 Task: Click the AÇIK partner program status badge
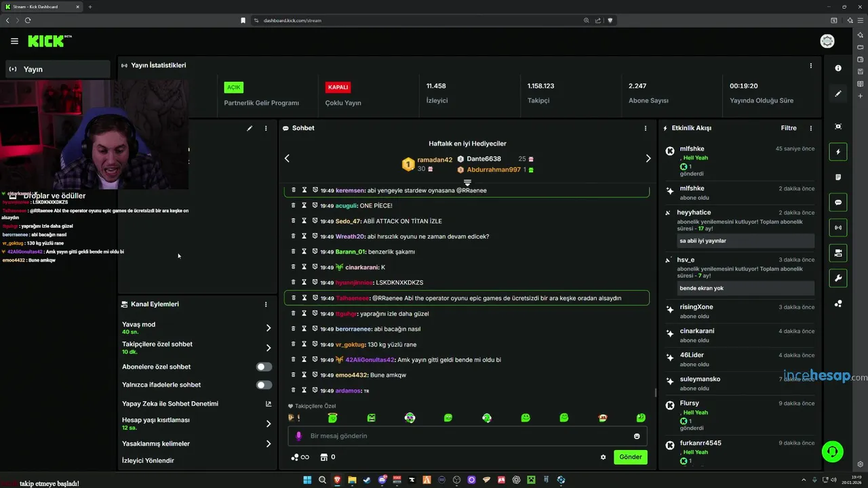234,87
